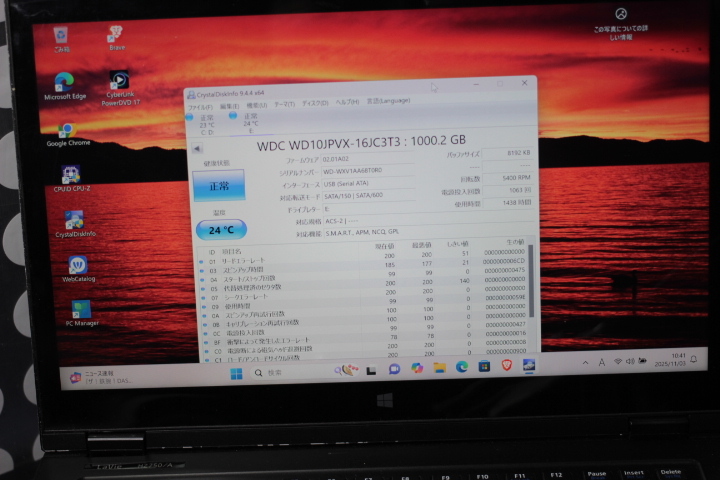The height and width of the screenshot is (480, 720).
Task: Select the CrystalDiskInfo desktop shortcut
Action: click(75, 224)
